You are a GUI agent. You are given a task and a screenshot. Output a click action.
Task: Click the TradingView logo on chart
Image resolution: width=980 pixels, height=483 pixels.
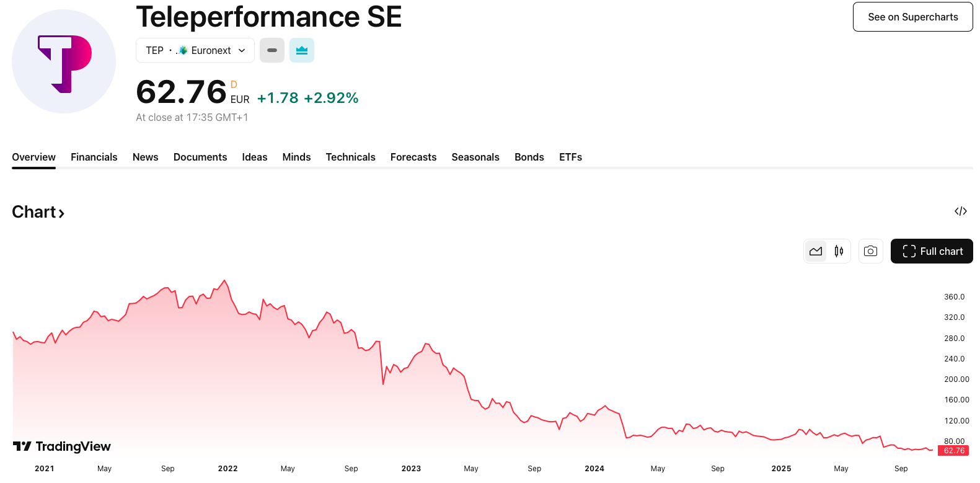pyautogui.click(x=62, y=446)
